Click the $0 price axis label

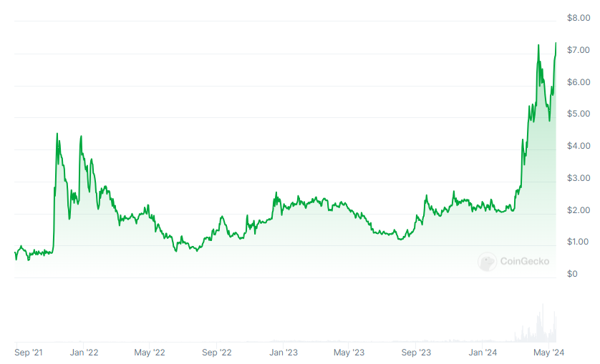pos(572,274)
